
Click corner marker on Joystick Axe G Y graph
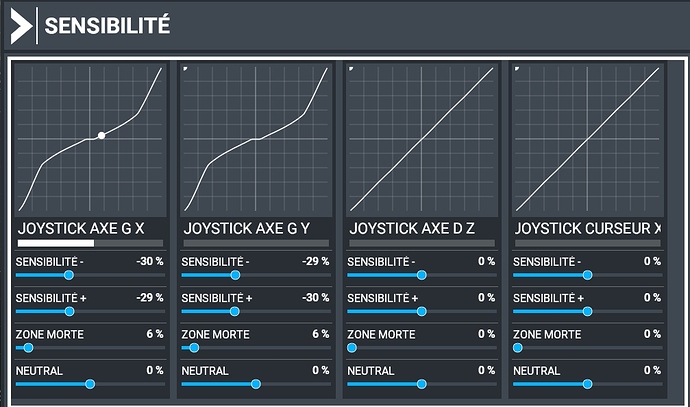click(x=187, y=69)
